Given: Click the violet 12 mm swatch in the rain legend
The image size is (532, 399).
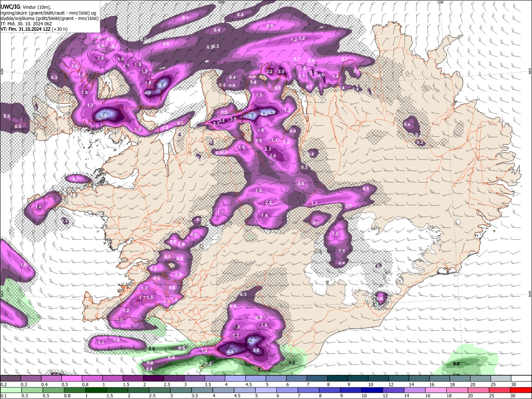Looking at the screenshot, I should point(393,390).
